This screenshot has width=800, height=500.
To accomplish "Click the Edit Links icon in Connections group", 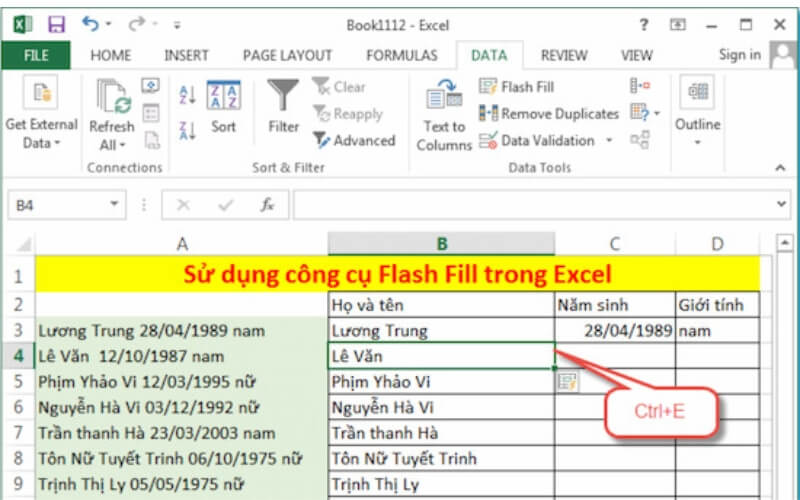I will tap(152, 140).
